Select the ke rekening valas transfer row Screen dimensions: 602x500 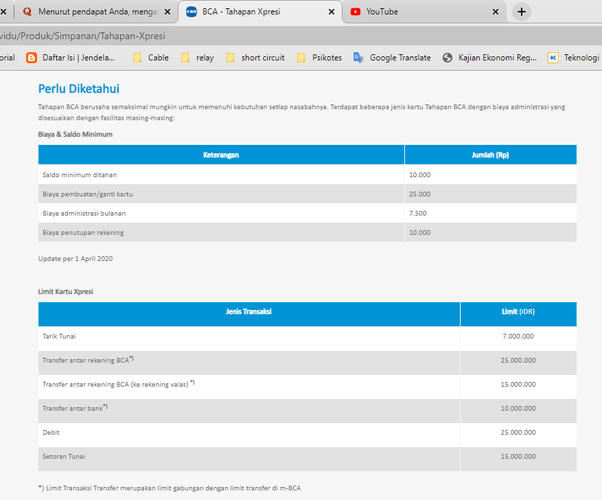coord(307,387)
